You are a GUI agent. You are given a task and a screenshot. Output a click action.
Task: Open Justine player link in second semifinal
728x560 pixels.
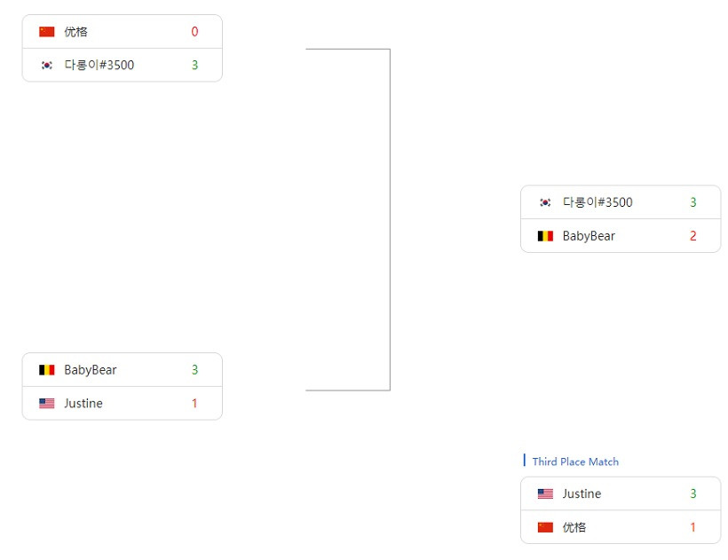coord(83,403)
